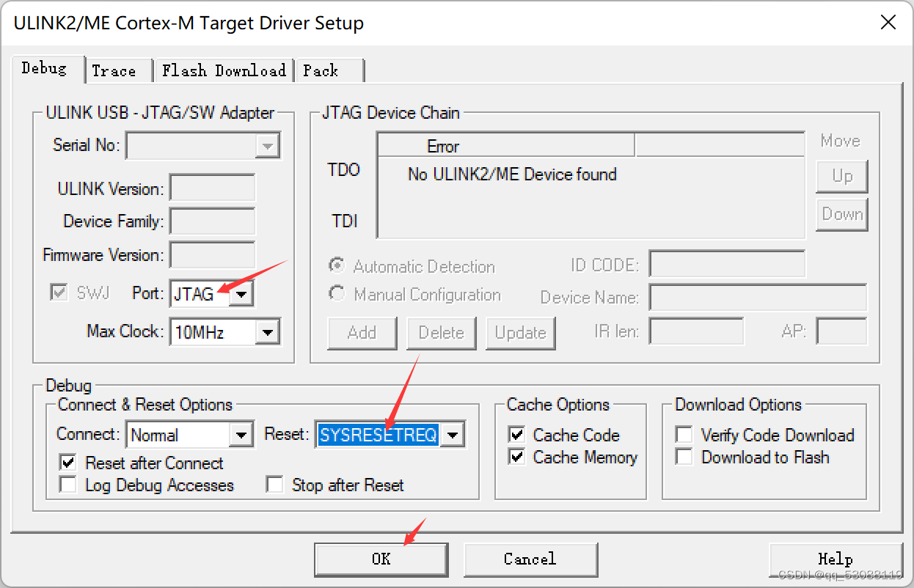Switch to the Debug tab

45,69
